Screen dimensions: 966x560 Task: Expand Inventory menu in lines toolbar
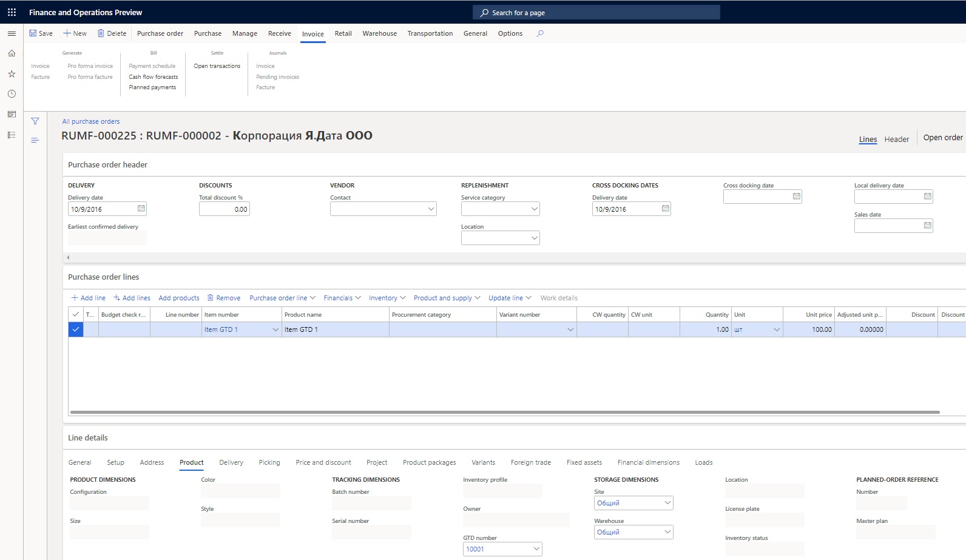pos(387,298)
